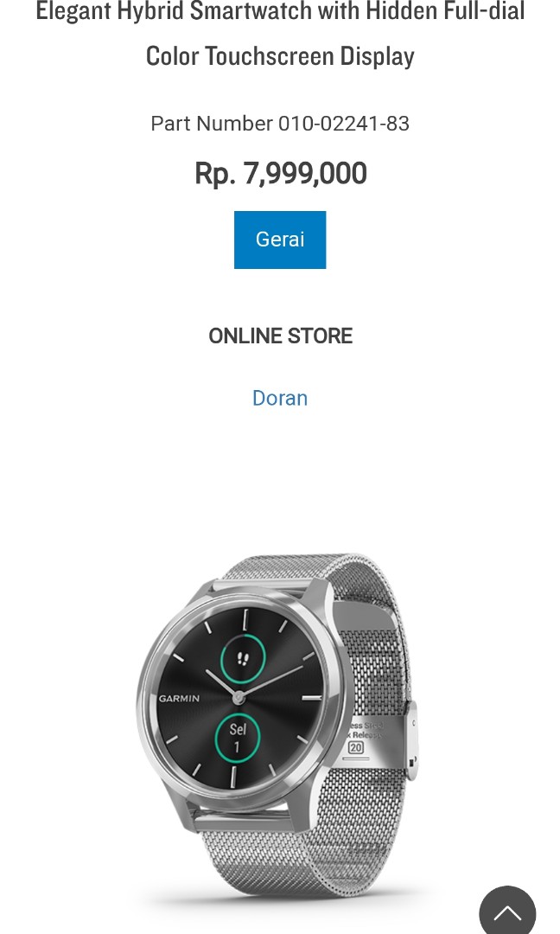Click the part number 010-02241-83

tap(344, 124)
